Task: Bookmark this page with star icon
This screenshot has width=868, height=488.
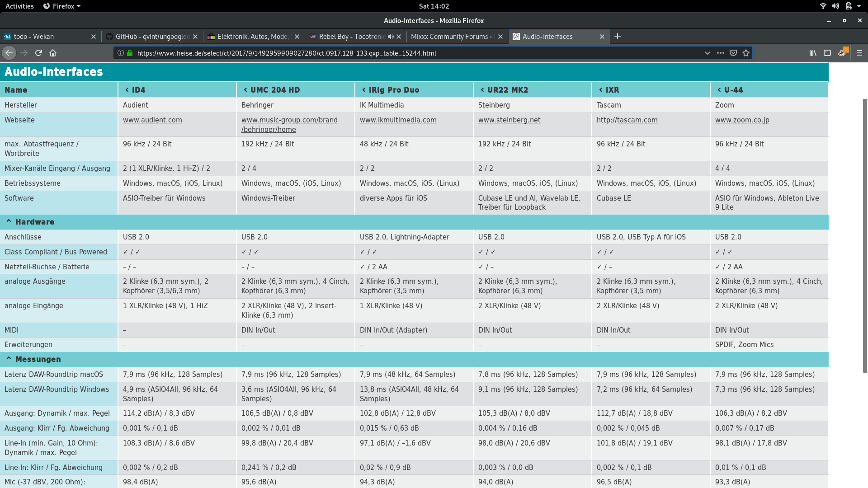Action: click(746, 53)
